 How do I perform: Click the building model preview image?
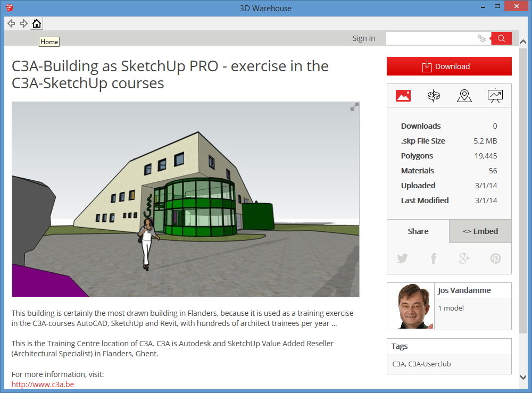pyautogui.click(x=186, y=199)
